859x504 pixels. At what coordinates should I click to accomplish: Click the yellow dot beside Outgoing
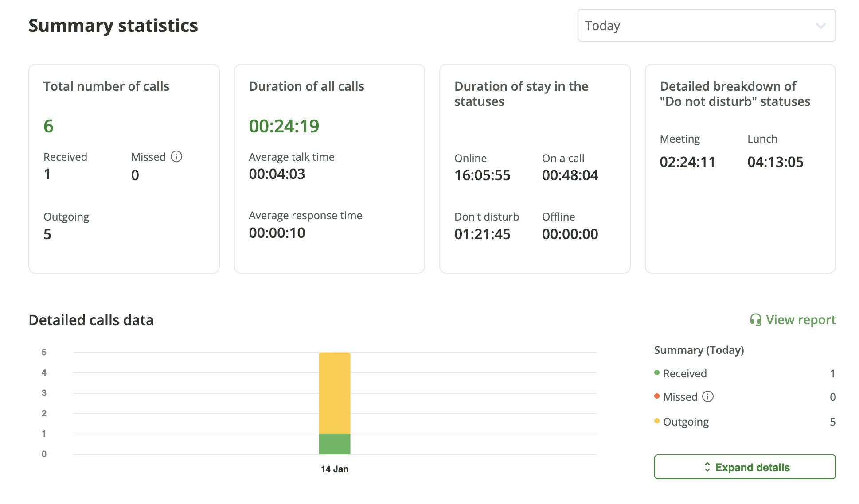tap(656, 421)
